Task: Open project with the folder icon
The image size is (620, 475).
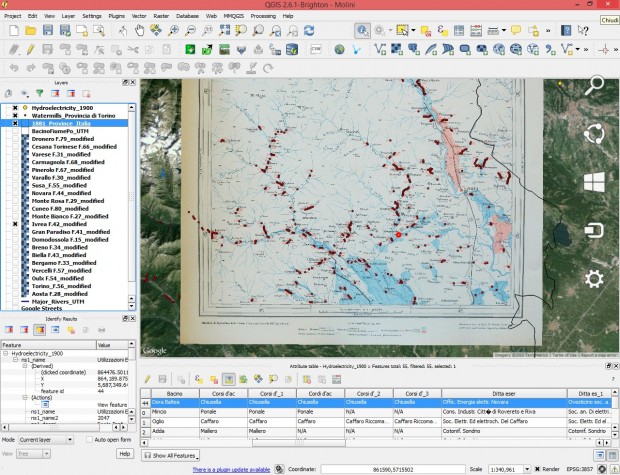Action: tap(30, 30)
